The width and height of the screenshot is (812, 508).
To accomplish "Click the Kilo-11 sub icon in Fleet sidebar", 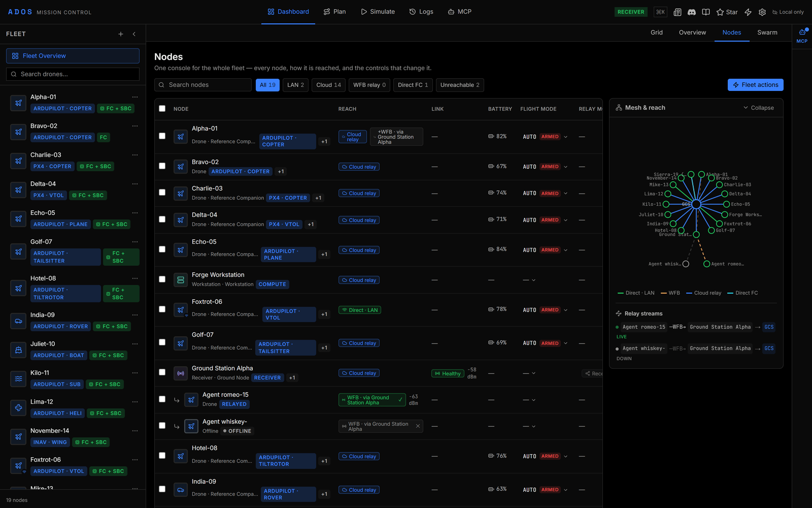I will click(18, 379).
